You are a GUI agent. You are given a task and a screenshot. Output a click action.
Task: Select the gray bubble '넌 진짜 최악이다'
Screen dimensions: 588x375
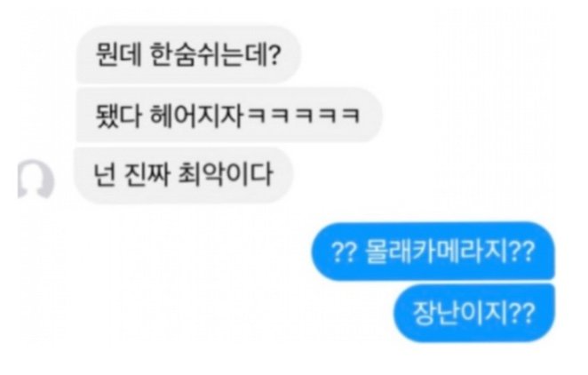pos(183,175)
